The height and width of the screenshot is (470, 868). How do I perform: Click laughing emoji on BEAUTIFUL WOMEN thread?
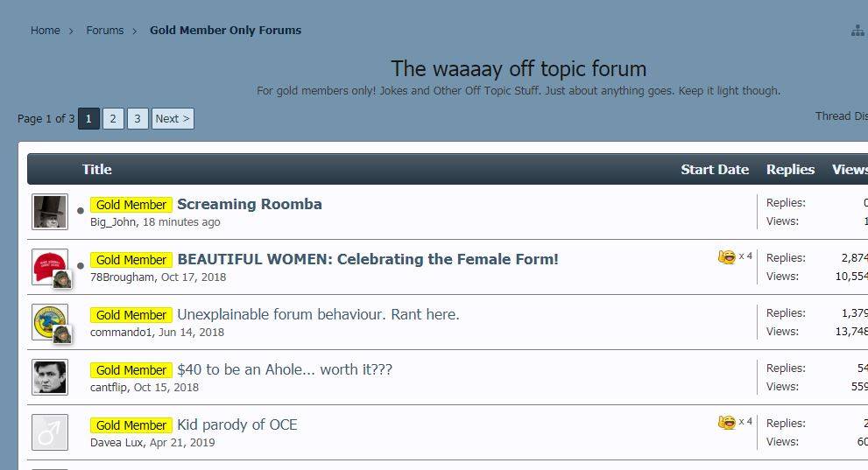tap(726, 256)
